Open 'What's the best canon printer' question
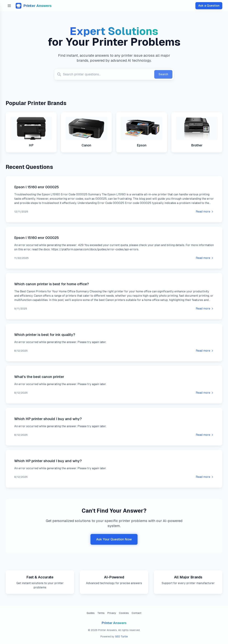 coord(39,377)
